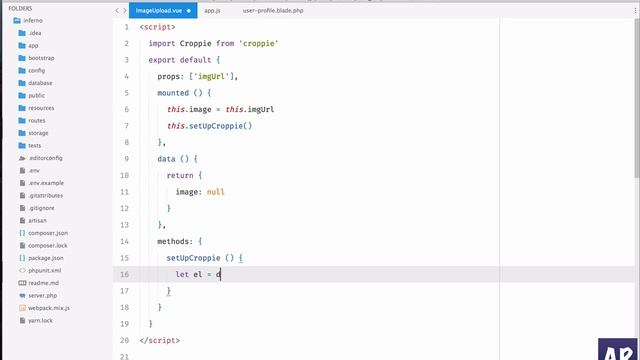Expand the storage folder icon

pos(22,133)
